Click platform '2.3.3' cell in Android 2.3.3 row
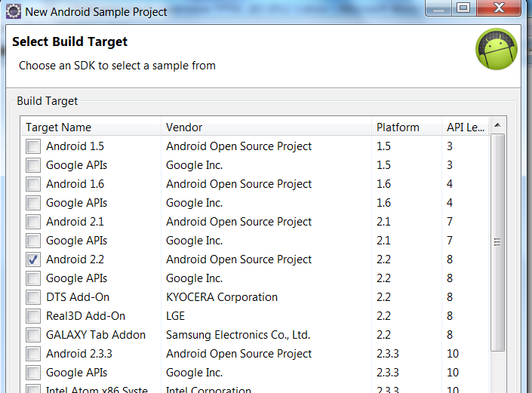The image size is (532, 393). (x=387, y=354)
